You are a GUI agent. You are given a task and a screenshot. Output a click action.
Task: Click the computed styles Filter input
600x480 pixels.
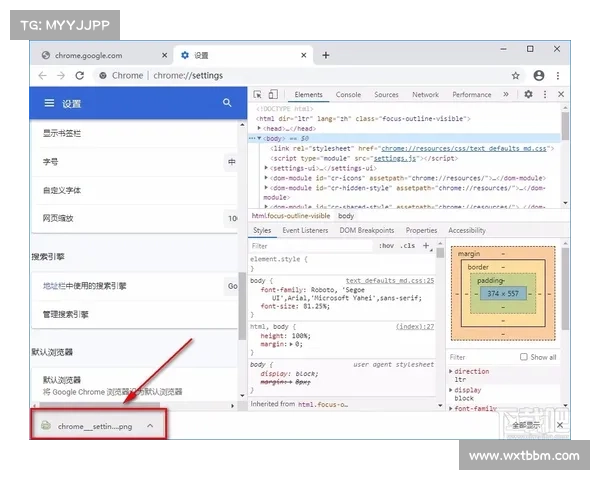(x=482, y=357)
